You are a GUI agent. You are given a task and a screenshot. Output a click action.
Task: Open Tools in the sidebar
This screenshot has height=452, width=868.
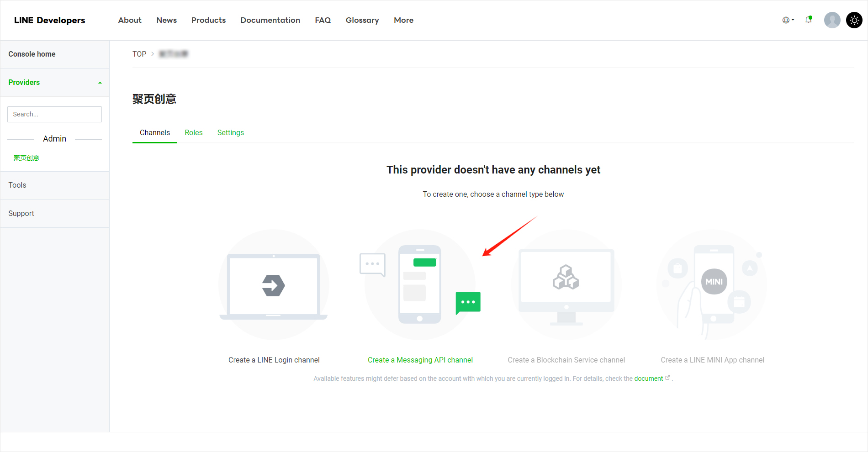[x=17, y=185]
